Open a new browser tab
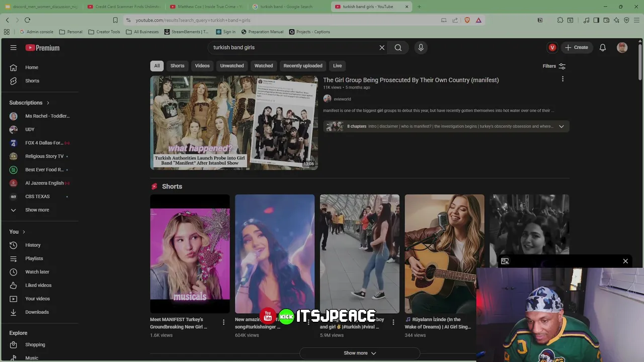This screenshot has height=362, width=644. point(419,7)
